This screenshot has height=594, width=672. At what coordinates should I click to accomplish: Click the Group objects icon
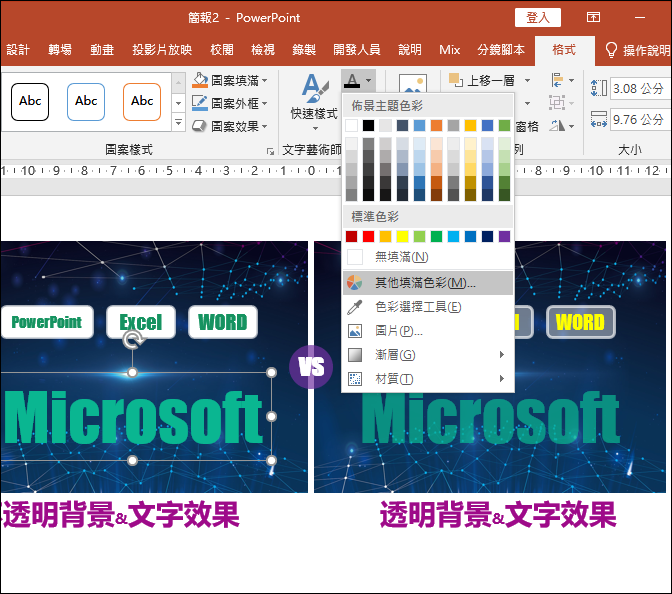pyautogui.click(x=557, y=103)
